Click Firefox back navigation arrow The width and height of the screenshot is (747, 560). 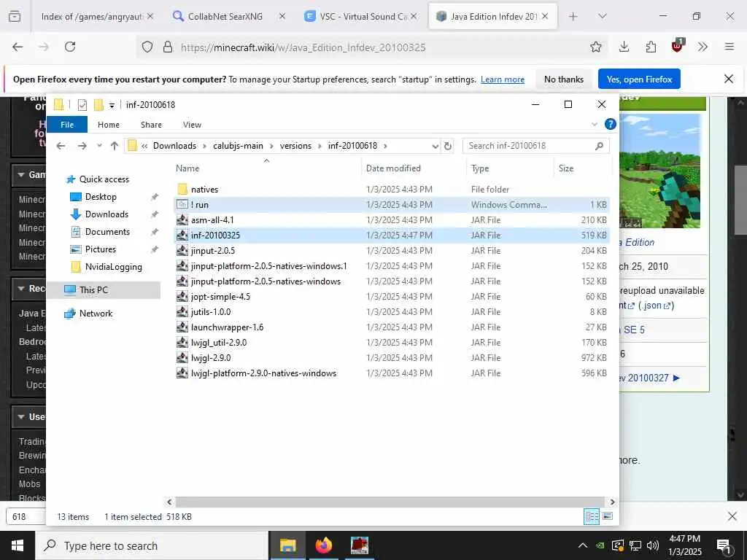18,47
